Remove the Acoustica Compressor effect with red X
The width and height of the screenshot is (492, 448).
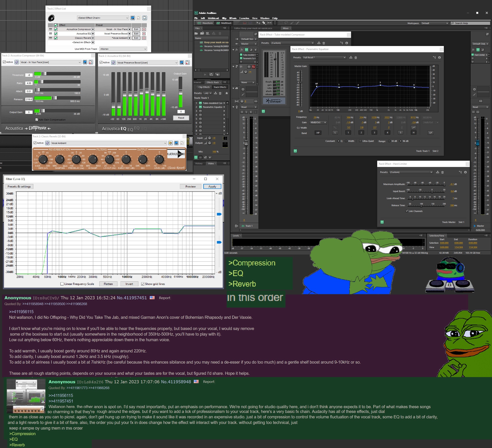pyautogui.click(x=144, y=29)
